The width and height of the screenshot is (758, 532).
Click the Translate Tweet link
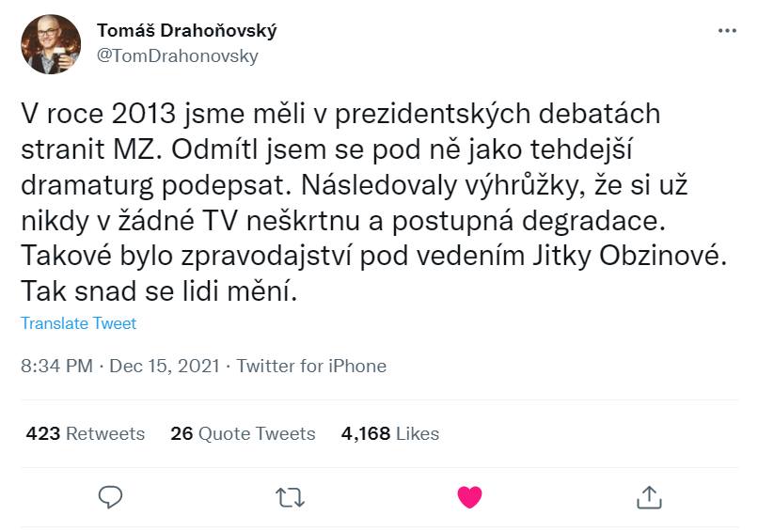(x=78, y=323)
